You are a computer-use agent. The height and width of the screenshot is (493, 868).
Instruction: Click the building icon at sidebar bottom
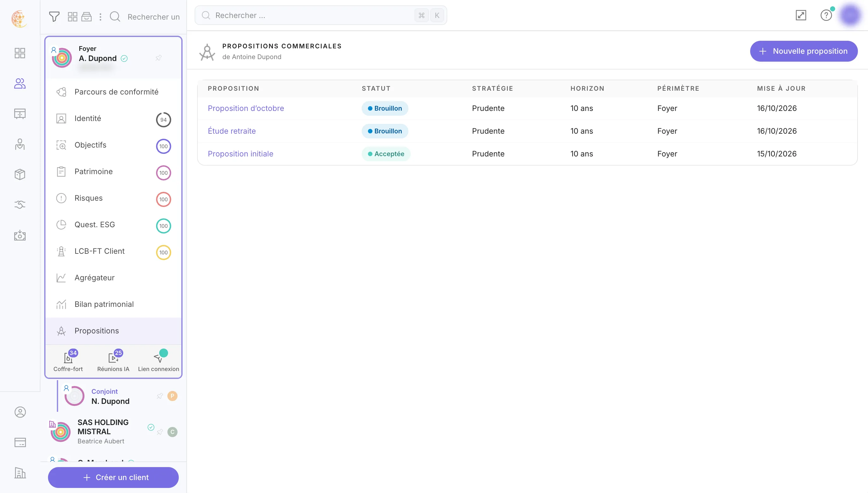coord(20,473)
